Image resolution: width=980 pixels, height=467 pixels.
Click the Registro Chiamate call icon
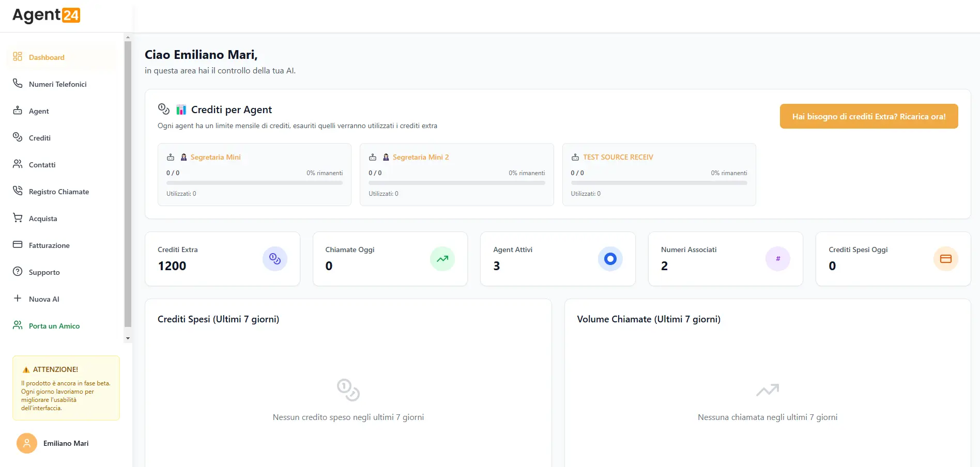point(18,191)
